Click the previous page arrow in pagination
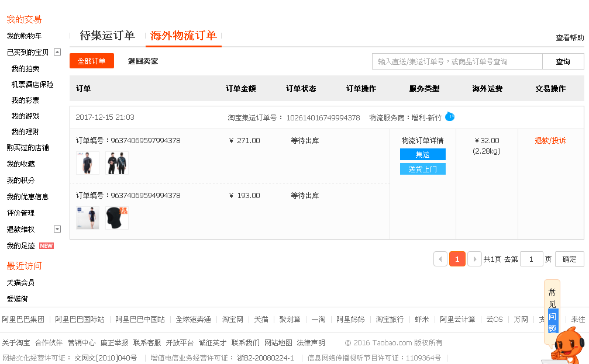The height and width of the screenshot is (364, 589). click(x=440, y=259)
